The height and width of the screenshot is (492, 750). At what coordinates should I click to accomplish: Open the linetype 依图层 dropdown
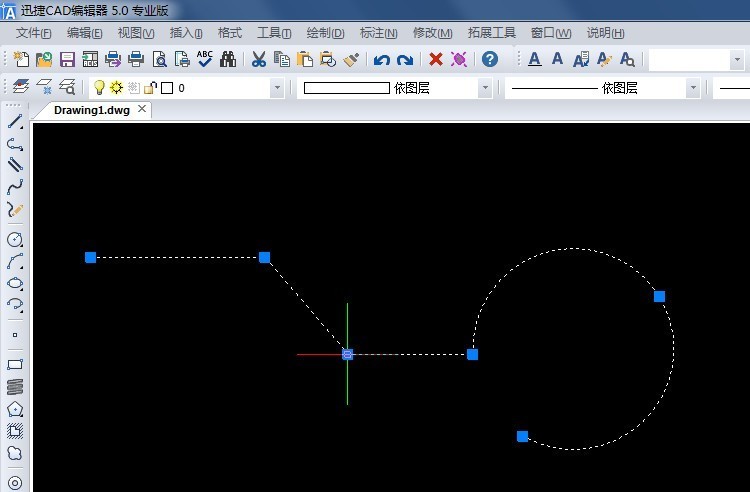(693, 88)
